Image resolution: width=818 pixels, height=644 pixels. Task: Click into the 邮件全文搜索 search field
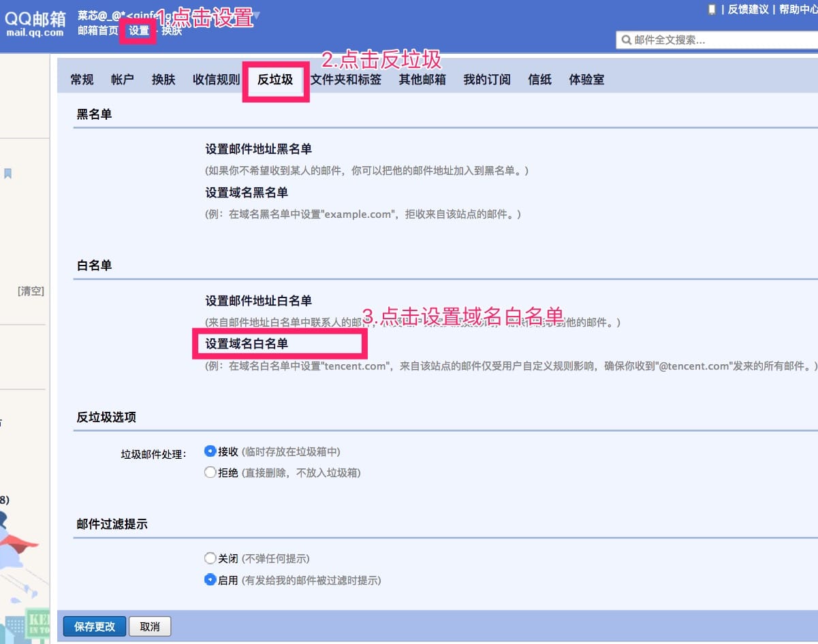tap(722, 40)
